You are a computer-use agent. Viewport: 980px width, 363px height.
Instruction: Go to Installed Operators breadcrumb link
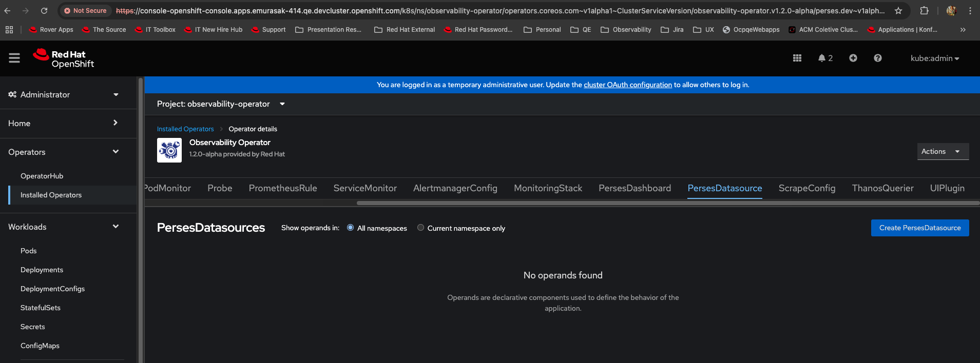pos(185,129)
